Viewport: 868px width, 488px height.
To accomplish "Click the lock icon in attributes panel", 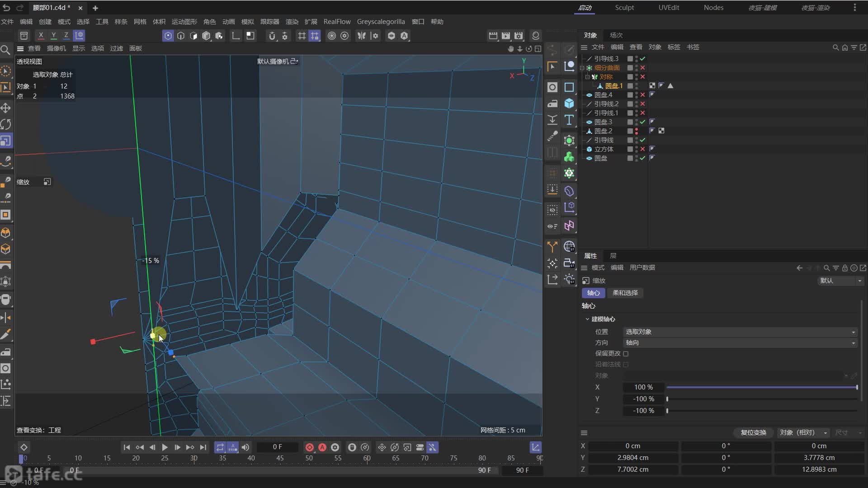I will 844,268.
